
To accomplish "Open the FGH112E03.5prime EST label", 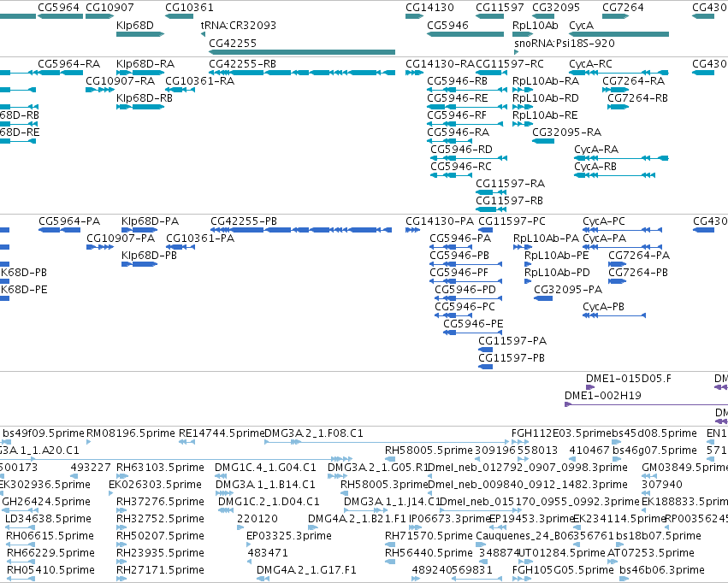I will [561, 433].
